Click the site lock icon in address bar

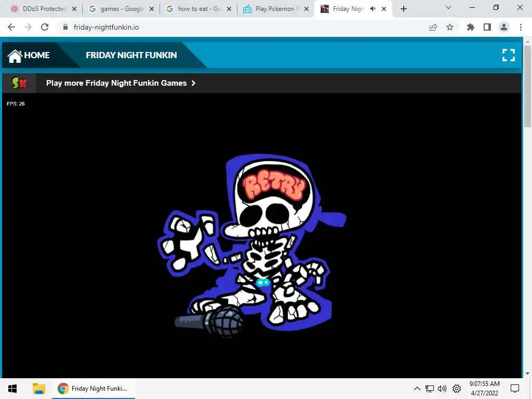pyautogui.click(x=65, y=27)
